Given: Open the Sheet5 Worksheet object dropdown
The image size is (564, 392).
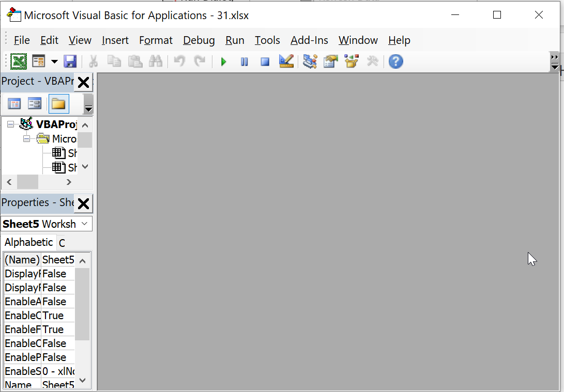Looking at the screenshot, I should [85, 224].
